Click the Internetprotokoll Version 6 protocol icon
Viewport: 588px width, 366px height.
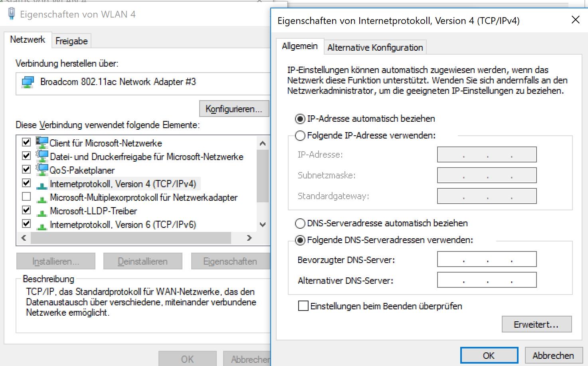pos(42,225)
